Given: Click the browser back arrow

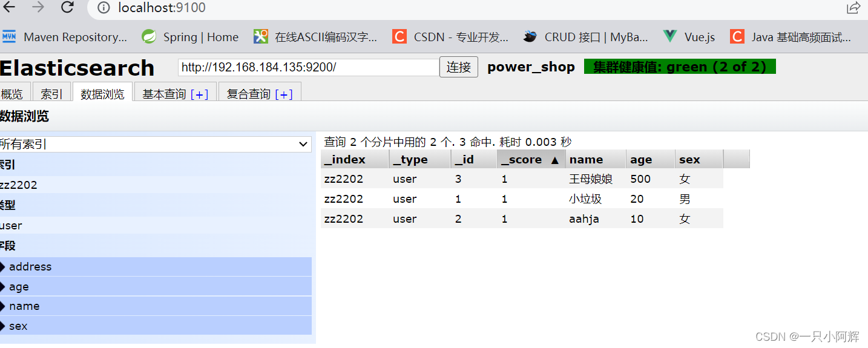Looking at the screenshot, I should point(10,7).
